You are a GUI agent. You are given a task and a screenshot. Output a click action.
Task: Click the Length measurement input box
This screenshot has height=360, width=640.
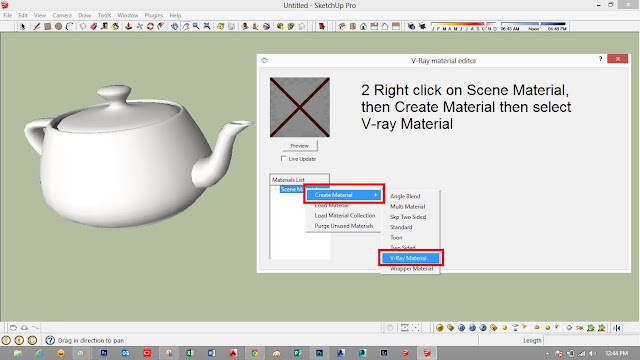[590, 340]
